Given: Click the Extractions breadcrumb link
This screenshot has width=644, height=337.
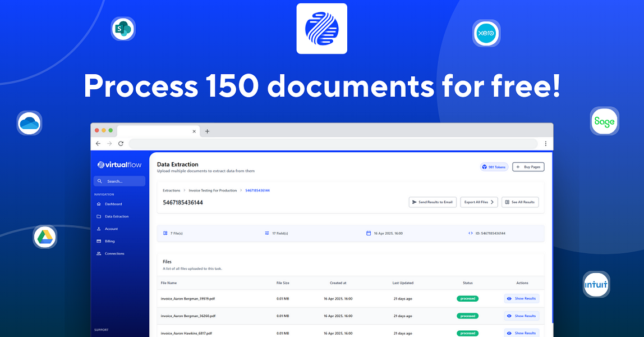Looking at the screenshot, I should point(171,190).
